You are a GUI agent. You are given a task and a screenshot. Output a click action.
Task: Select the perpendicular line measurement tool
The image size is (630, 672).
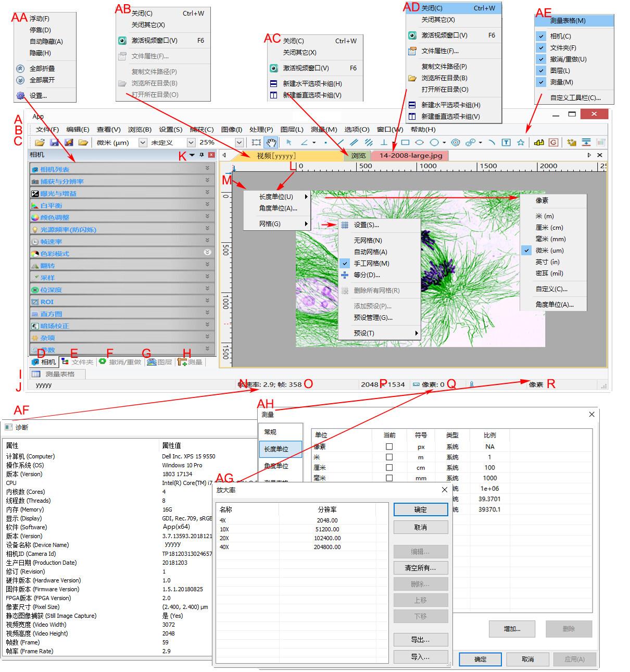pyautogui.click(x=384, y=142)
